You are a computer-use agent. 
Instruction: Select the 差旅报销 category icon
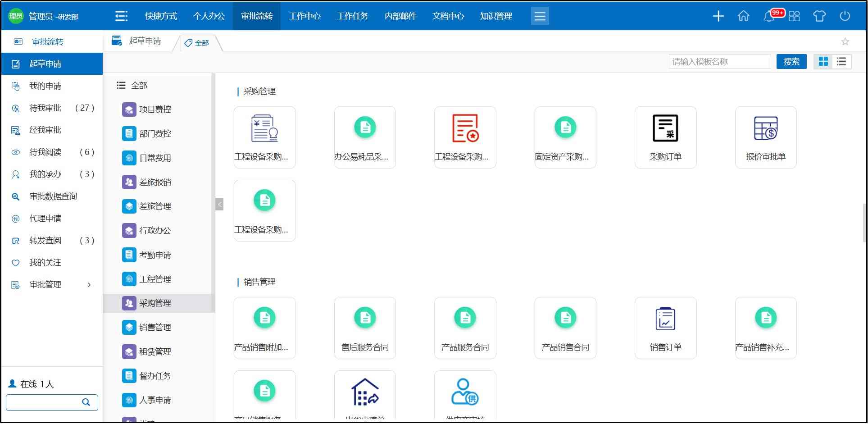pyautogui.click(x=129, y=182)
